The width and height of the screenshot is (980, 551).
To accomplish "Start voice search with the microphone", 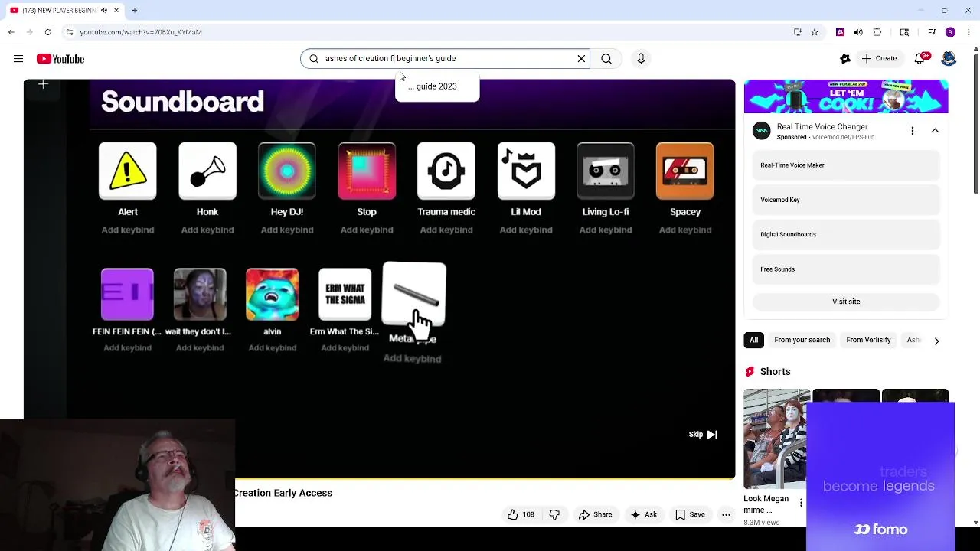I will 641,58.
